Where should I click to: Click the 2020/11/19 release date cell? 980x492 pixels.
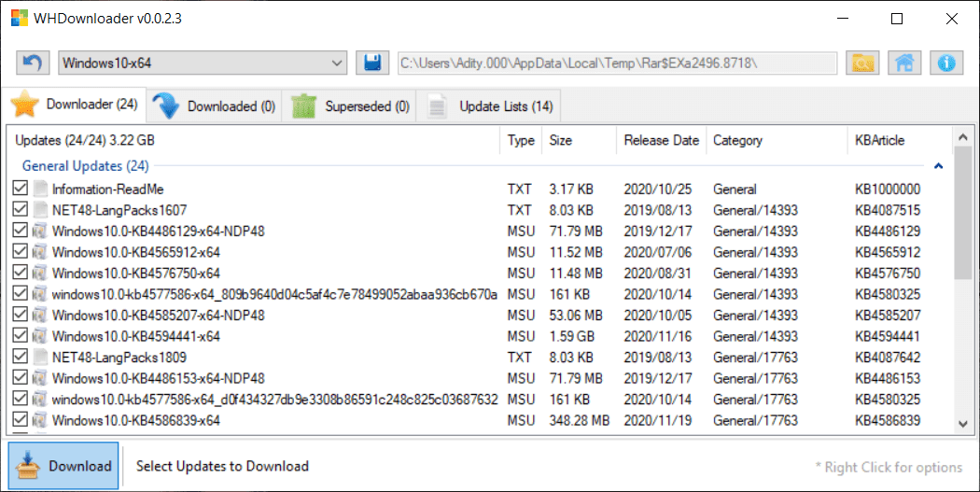[657, 420]
